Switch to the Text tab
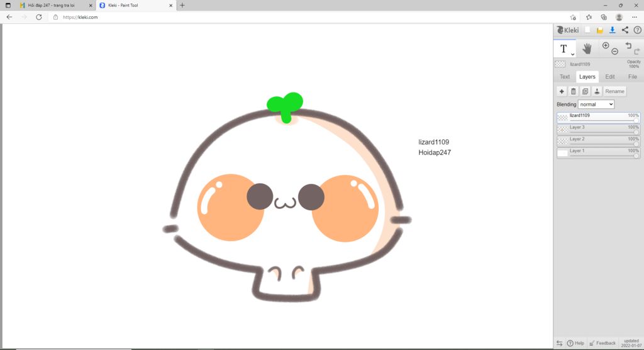 click(564, 77)
